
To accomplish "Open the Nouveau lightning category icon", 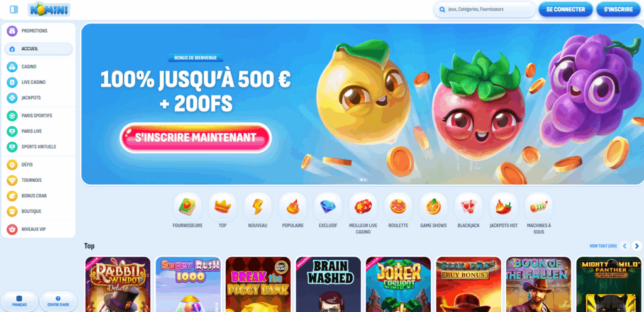I will click(x=257, y=206).
